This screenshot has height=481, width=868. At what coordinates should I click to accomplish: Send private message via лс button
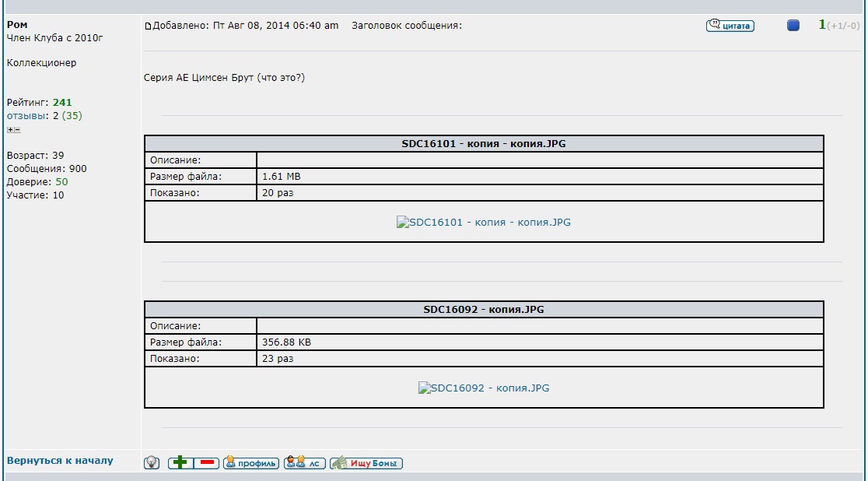coord(304,463)
